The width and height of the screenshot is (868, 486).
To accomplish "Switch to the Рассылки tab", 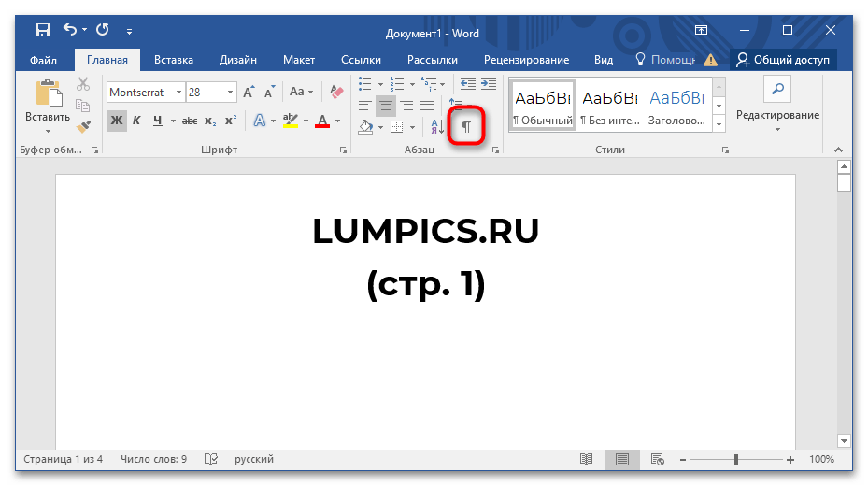I will pos(433,60).
